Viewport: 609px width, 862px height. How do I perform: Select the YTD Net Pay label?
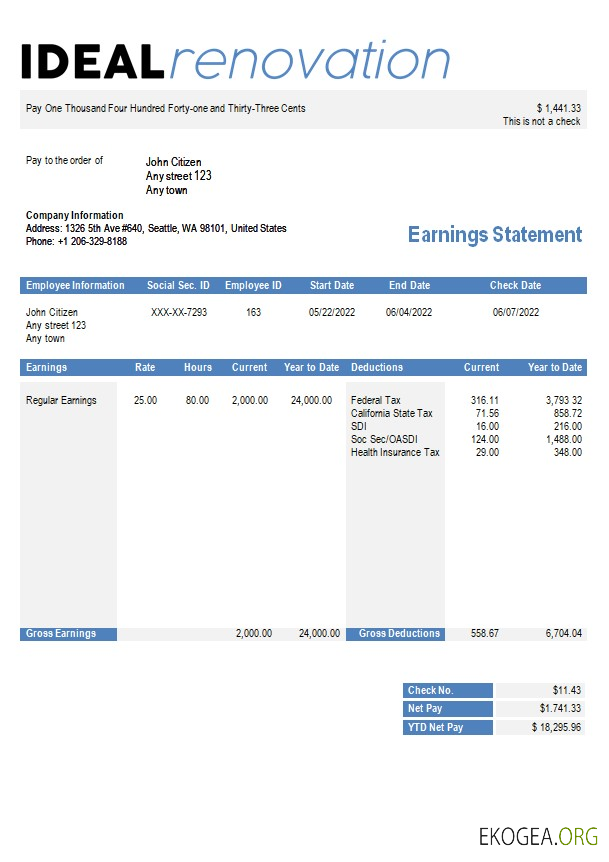(x=435, y=728)
